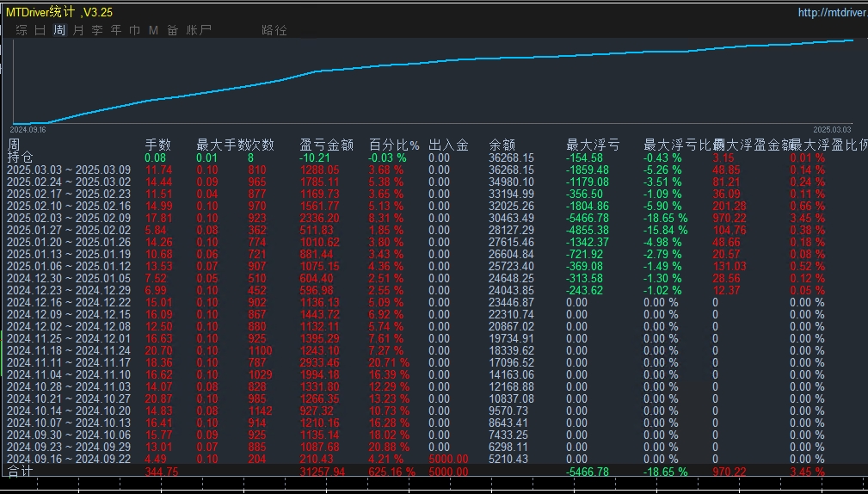Click the 合计 total row label

(x=21, y=472)
